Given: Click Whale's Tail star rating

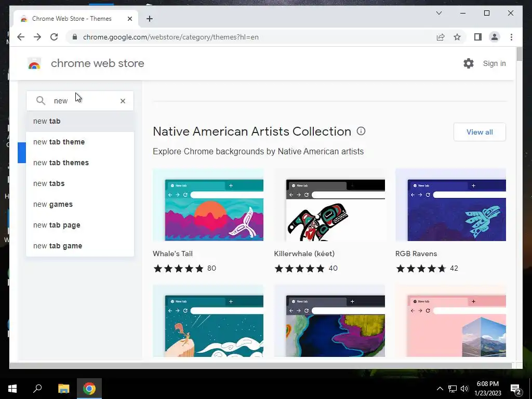Looking at the screenshot, I should click(x=179, y=269).
